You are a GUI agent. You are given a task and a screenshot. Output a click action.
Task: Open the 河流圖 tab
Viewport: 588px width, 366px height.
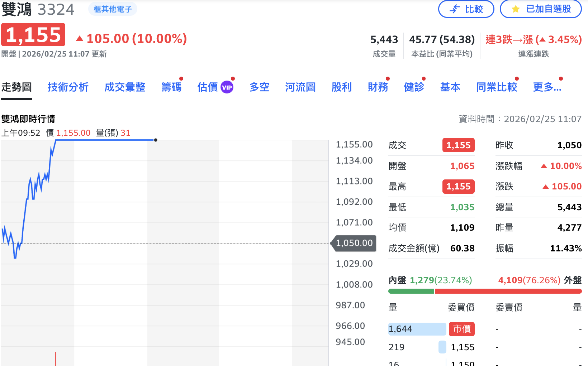[300, 87]
